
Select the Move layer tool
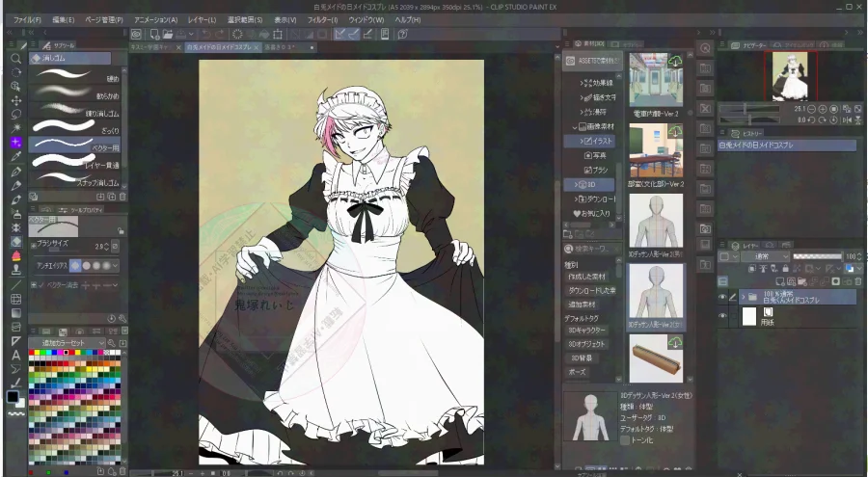point(16,100)
